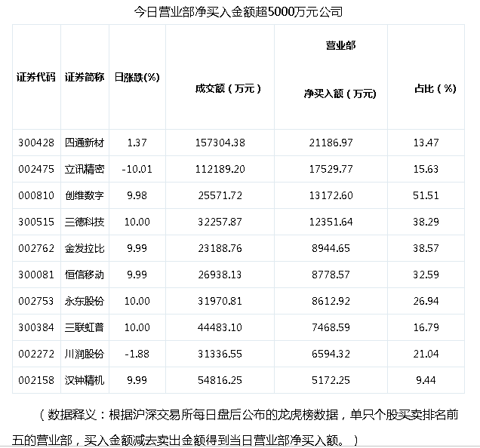
Task: Click the -10.01 daily change cell
Action: 136,169
